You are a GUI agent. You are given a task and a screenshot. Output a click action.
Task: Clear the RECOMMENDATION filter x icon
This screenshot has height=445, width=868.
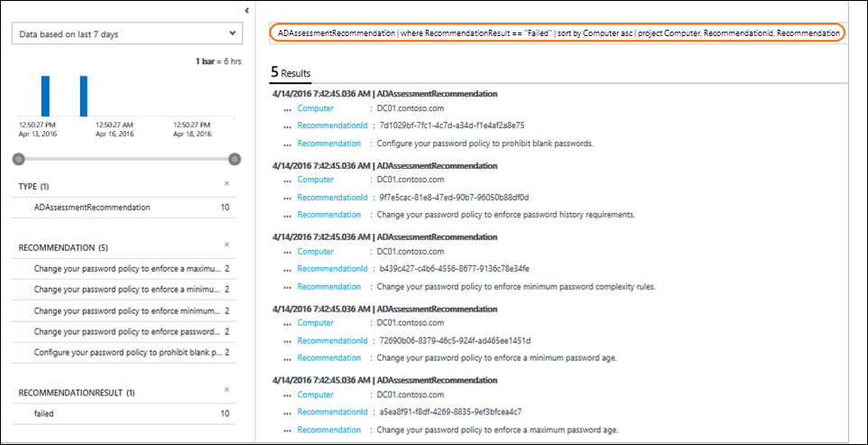point(226,245)
